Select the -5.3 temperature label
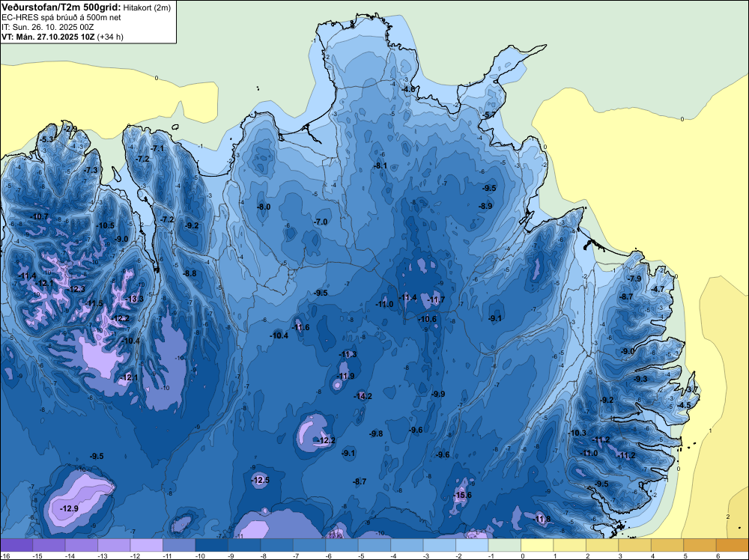Screen dimensions: 749x560 pos(46,139)
